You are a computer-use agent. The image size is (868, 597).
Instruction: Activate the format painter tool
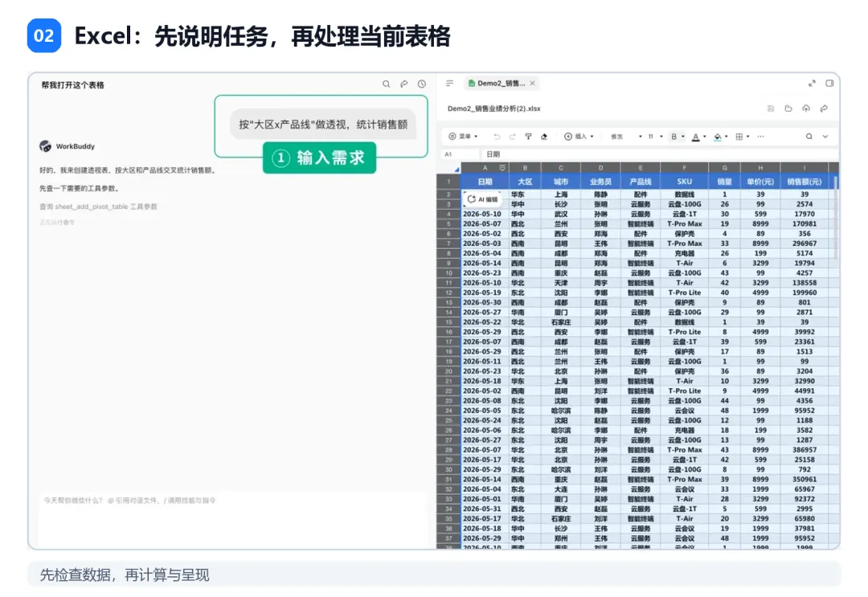[528, 137]
